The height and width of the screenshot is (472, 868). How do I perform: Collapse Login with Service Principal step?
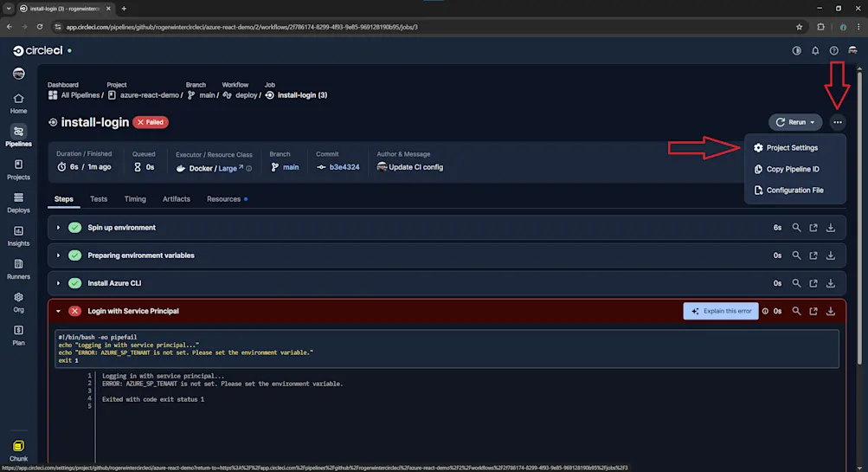58,311
